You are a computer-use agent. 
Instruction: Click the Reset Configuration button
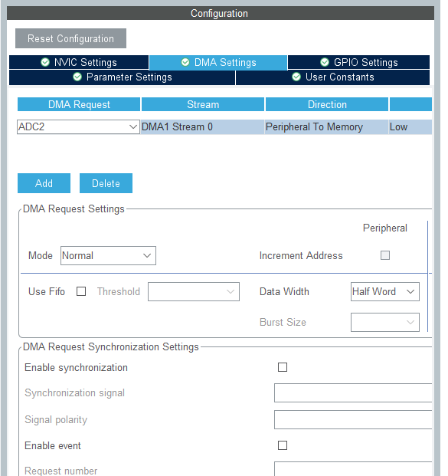point(70,38)
